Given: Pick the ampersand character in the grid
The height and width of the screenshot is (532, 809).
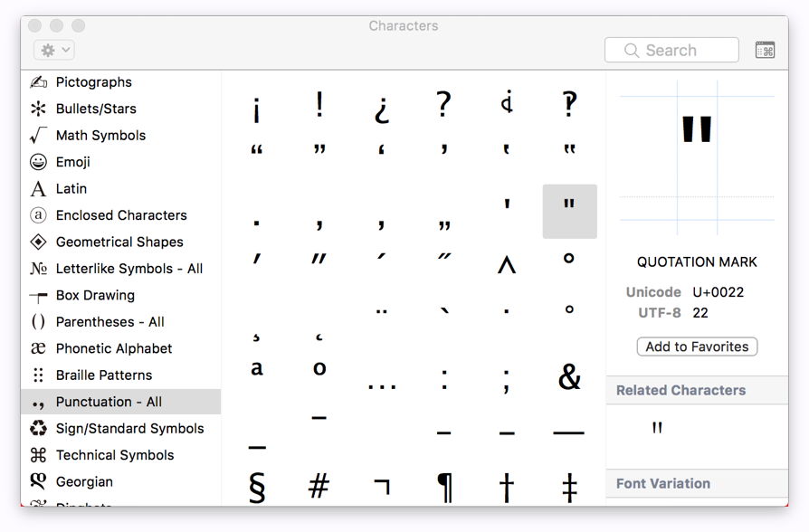Looking at the screenshot, I should 569,377.
